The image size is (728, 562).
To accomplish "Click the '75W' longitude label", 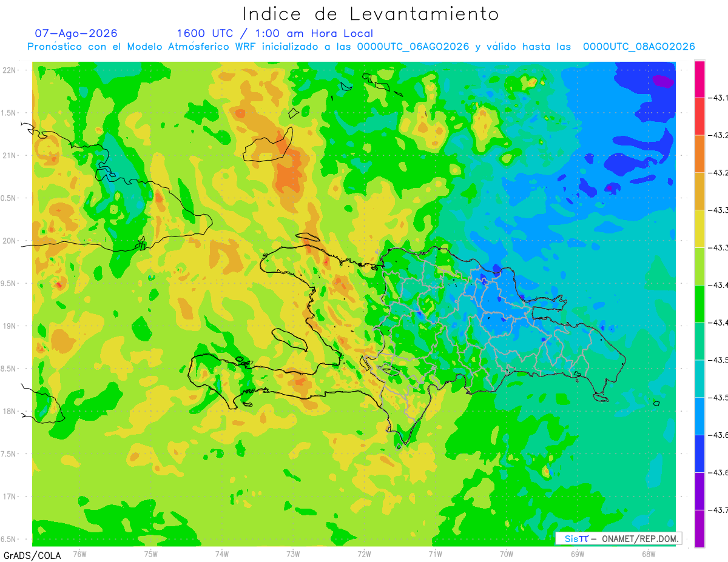I will pyautogui.click(x=151, y=554).
